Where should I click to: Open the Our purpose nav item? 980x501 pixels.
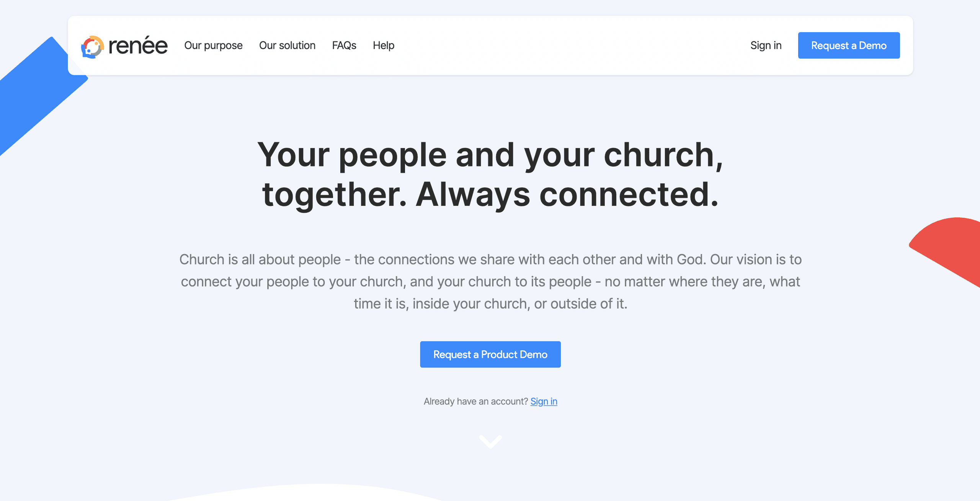[213, 46]
